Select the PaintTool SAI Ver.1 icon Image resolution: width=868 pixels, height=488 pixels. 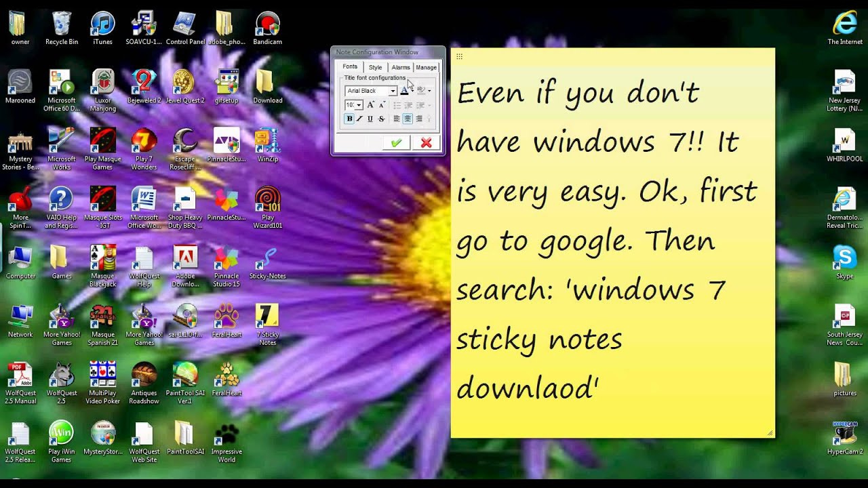click(185, 383)
